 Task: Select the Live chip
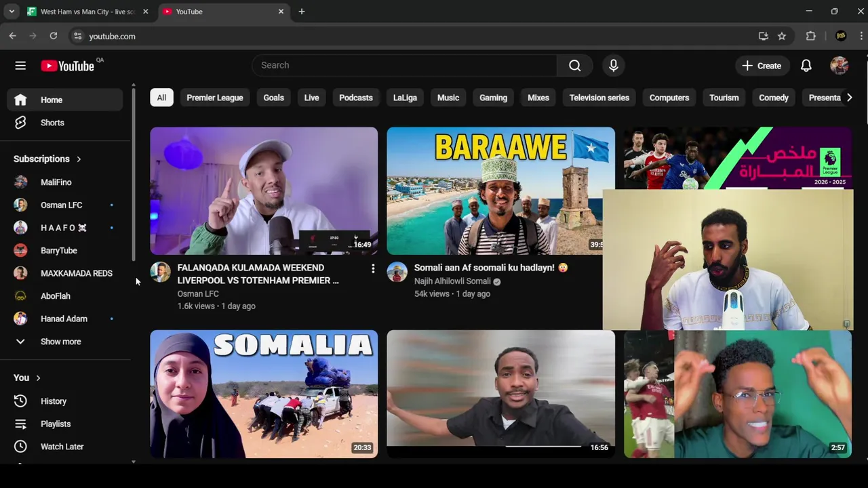click(312, 98)
